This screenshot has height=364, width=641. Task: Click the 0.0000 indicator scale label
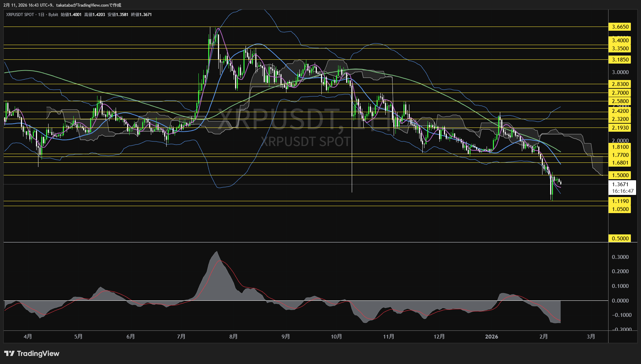pyautogui.click(x=620, y=301)
